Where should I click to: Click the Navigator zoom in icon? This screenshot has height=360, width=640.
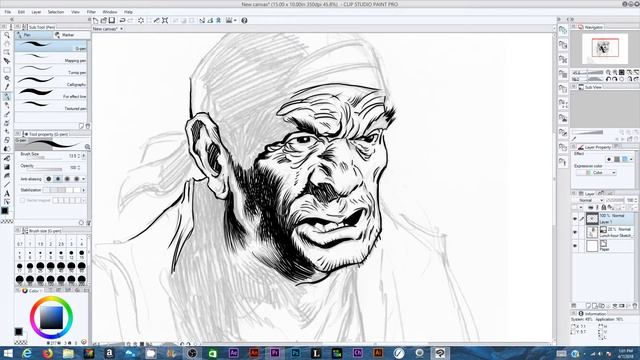click(615, 72)
